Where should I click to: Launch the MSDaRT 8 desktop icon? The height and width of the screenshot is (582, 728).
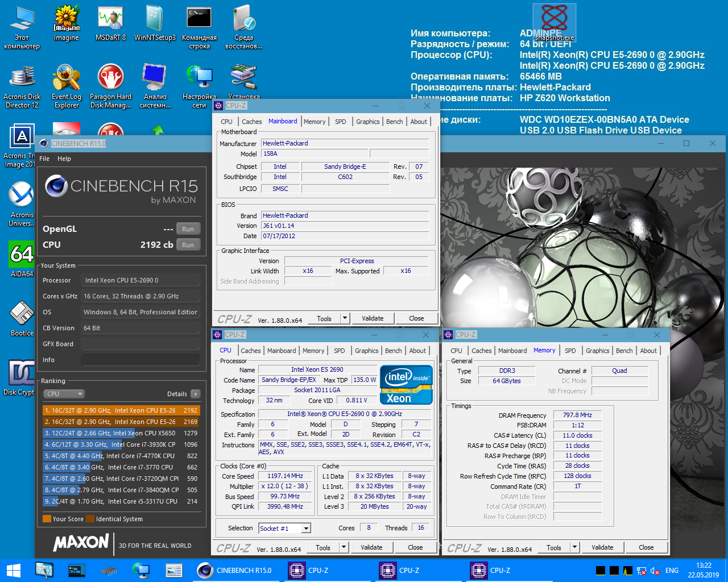click(x=111, y=24)
